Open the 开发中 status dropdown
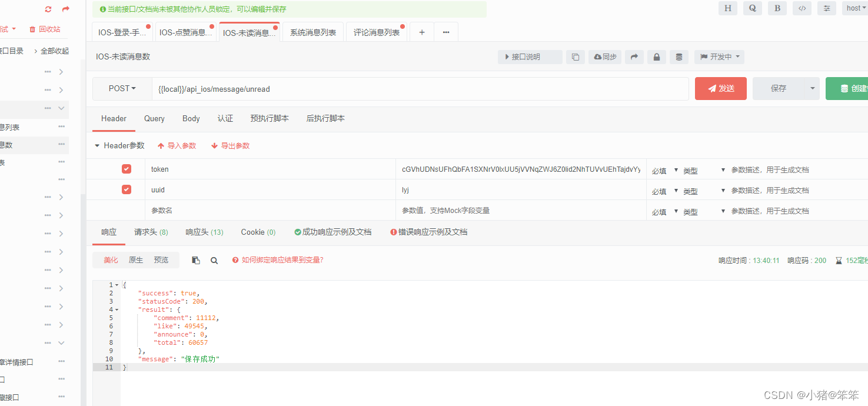Screen dimensions: 868x406 click(x=719, y=56)
